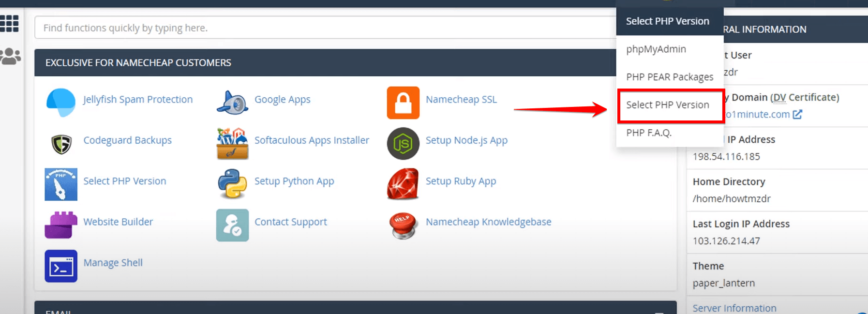868x314 pixels.
Task: Open the Server Information link
Action: pyautogui.click(x=734, y=308)
